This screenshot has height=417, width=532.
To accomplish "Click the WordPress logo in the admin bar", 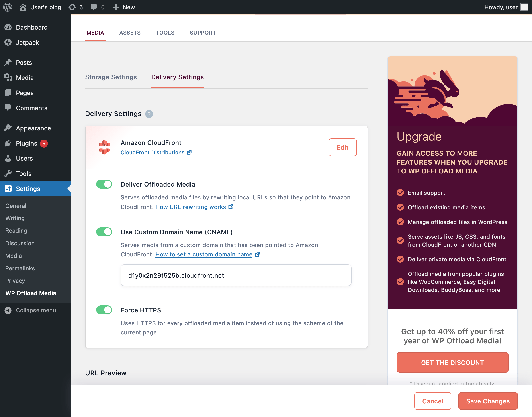I will 8,7.
